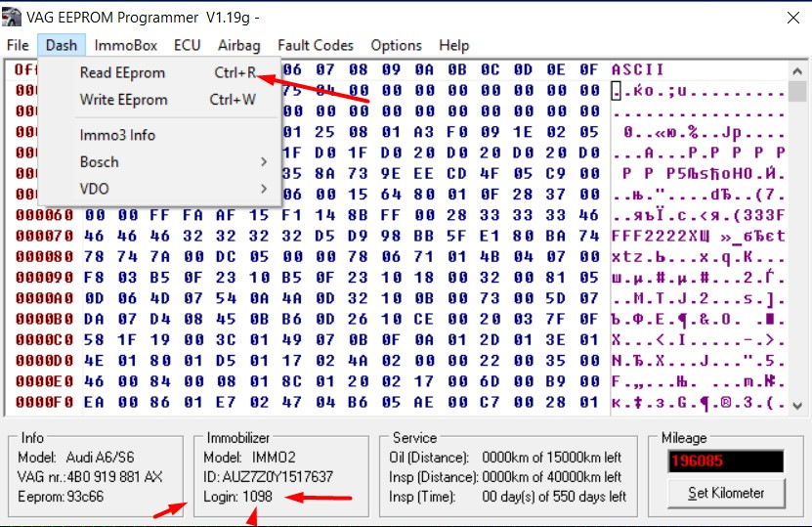The height and width of the screenshot is (527, 812).
Task: Select the 0000B0 offset row label
Action: (x=45, y=319)
